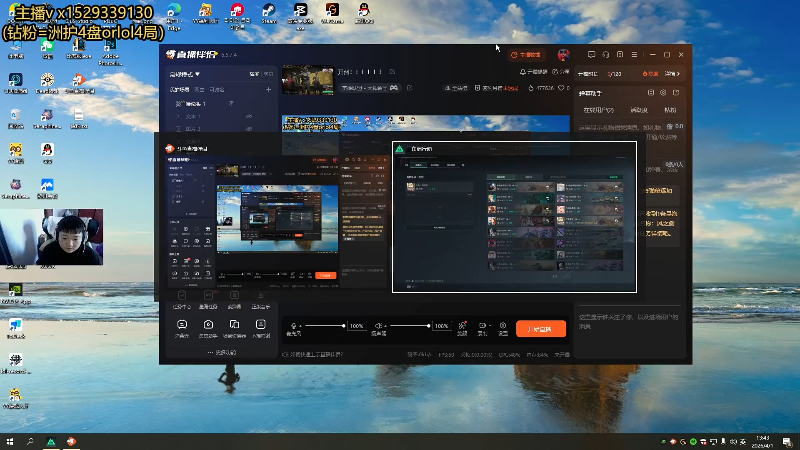Click the game category tag with controller icon
The image size is (800, 450).
point(369,88)
